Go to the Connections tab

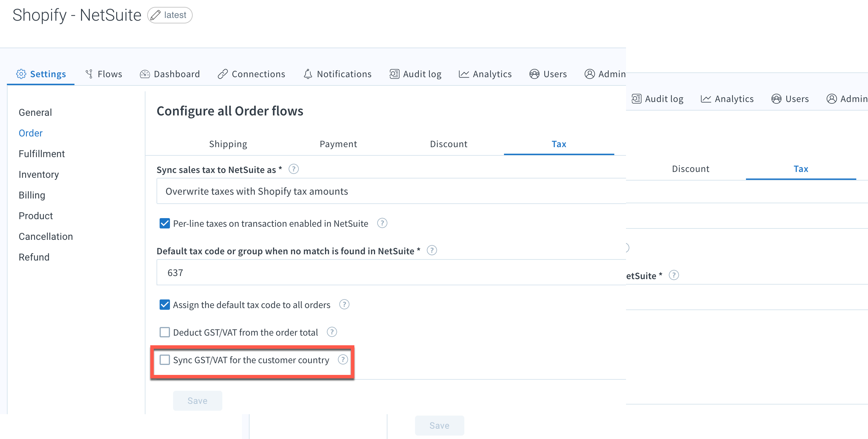click(251, 74)
